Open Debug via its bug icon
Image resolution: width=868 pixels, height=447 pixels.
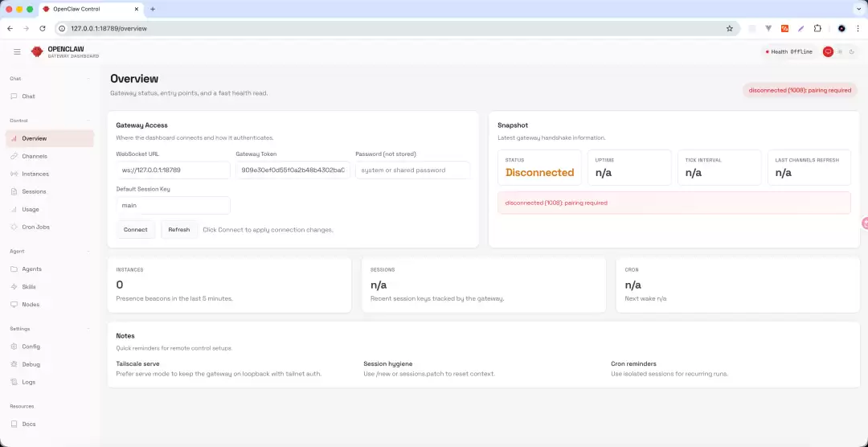pyautogui.click(x=14, y=364)
